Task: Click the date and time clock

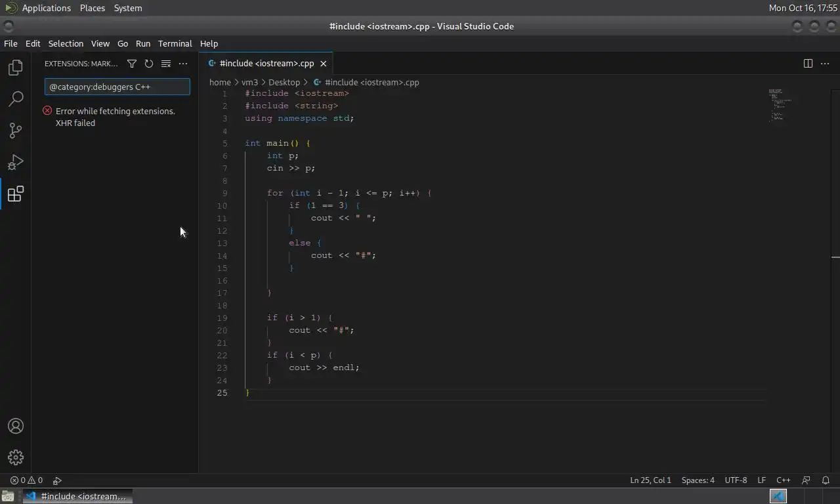Action: pyautogui.click(x=803, y=8)
